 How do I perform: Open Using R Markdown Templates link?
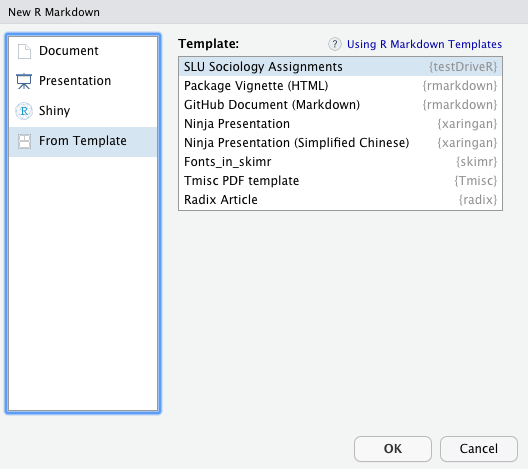coord(424,44)
